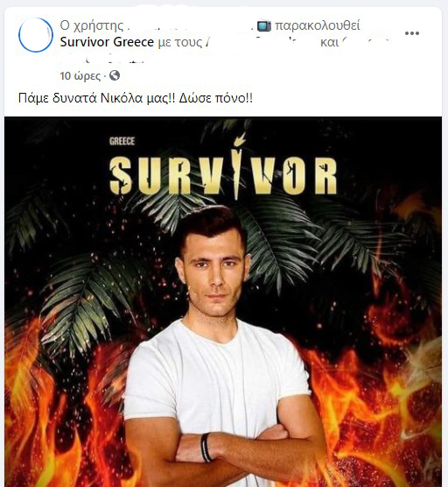Click the globe public privacy icon
Screen dimensions: 448x487
(115, 75)
